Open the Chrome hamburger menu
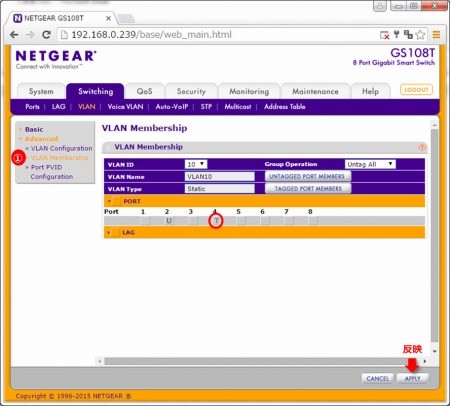The width and height of the screenshot is (450, 406). 436,35
